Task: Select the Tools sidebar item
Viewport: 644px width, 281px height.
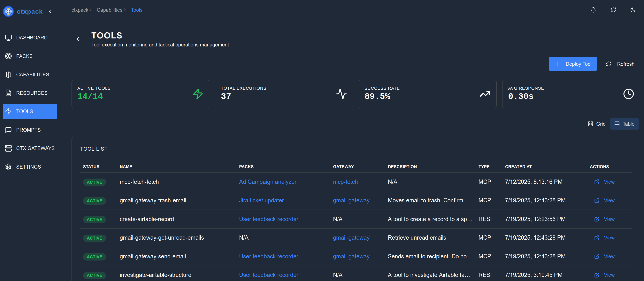Action: click(30, 111)
